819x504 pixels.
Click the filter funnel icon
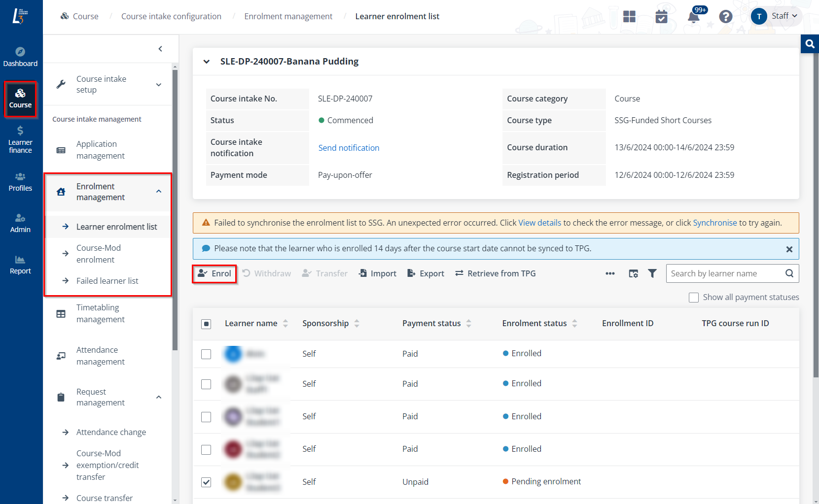point(652,273)
